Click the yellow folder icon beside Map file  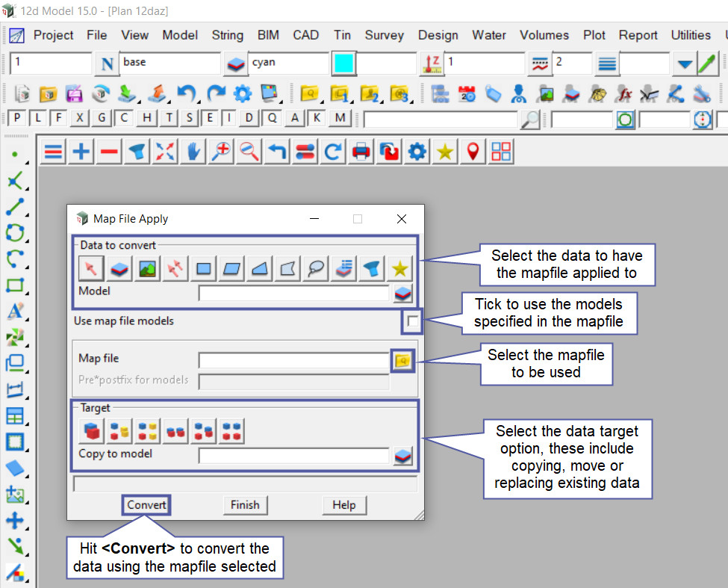[x=402, y=361]
